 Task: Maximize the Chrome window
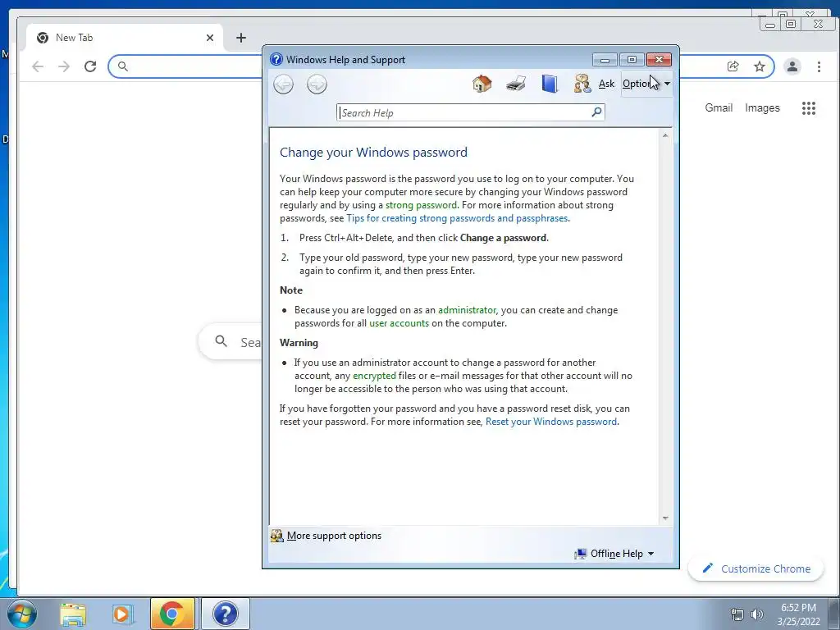click(790, 24)
